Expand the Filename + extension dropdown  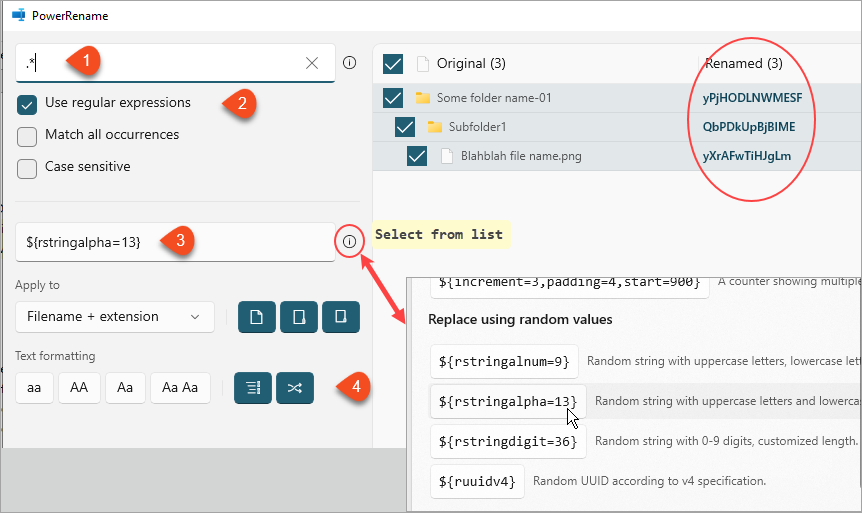[115, 317]
